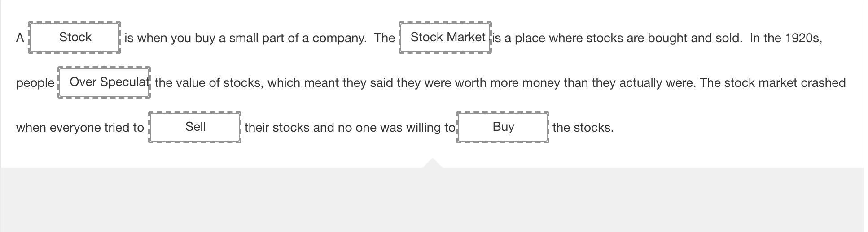Viewport: 868px width, 232px height.
Task: Click the ending words "the stocks."
Action: (x=583, y=128)
